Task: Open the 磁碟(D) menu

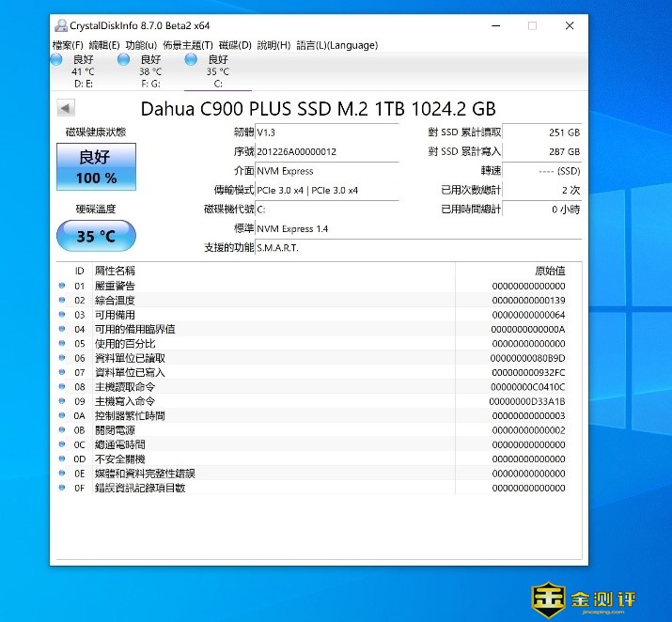Action: (x=235, y=45)
